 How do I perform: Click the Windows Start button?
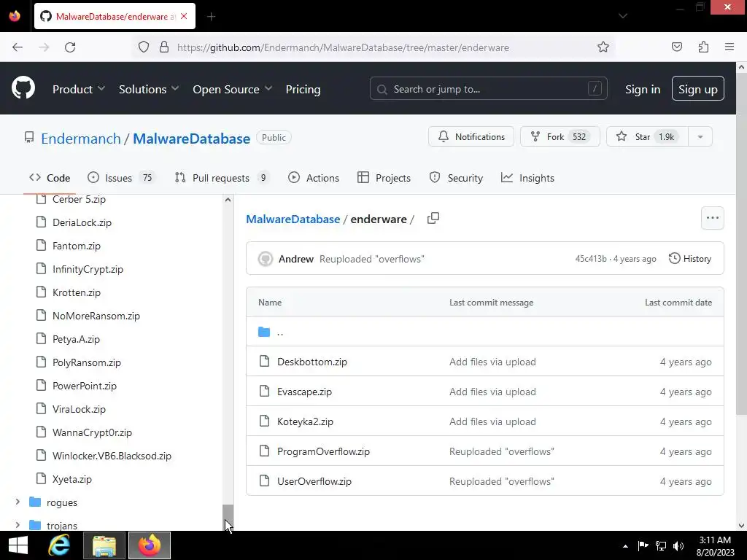18,545
